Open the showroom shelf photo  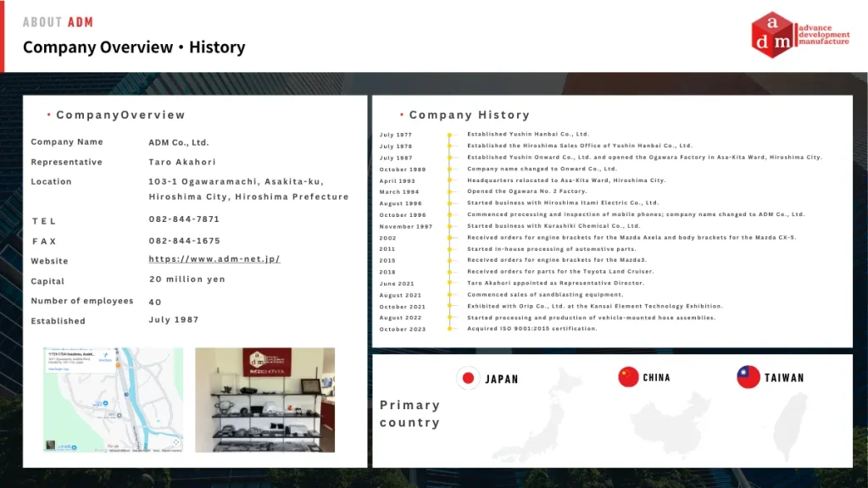point(264,399)
